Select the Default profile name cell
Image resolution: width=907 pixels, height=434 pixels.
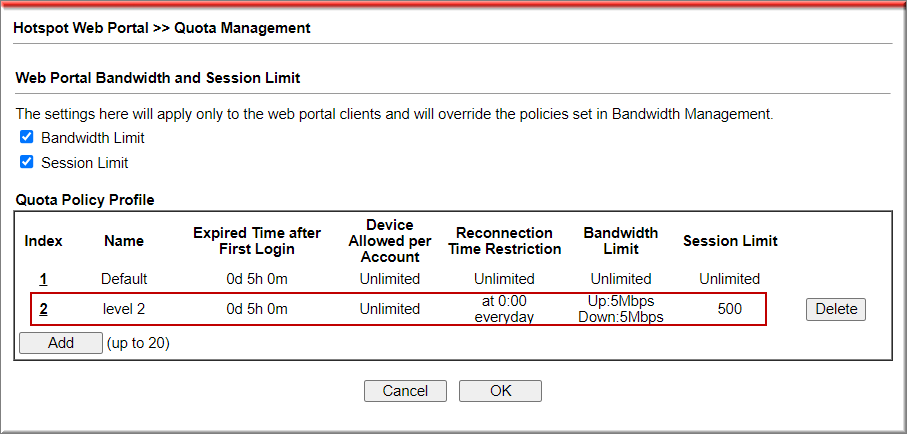point(124,279)
